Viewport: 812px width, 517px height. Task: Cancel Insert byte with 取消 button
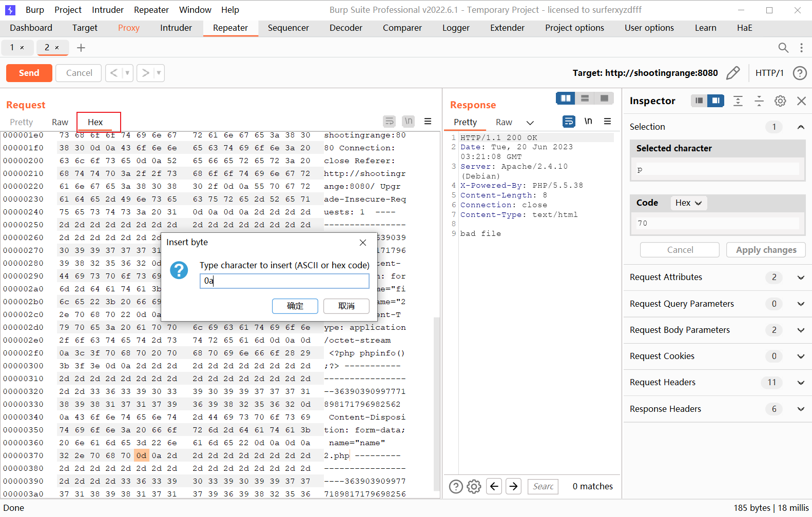point(346,306)
